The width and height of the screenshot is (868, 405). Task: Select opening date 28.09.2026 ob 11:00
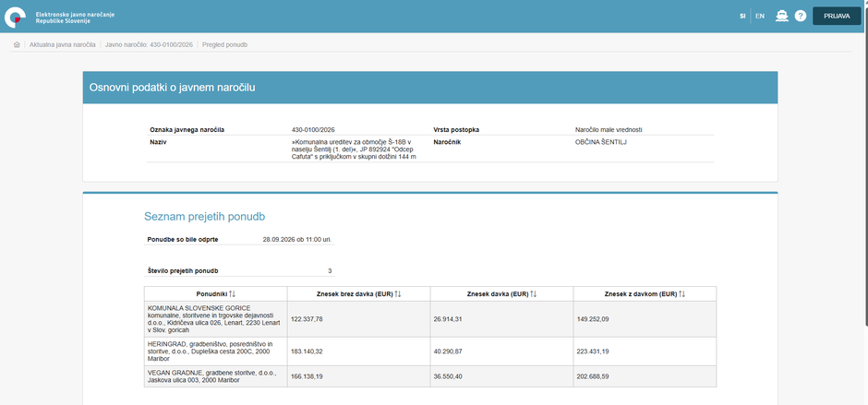[x=296, y=240]
